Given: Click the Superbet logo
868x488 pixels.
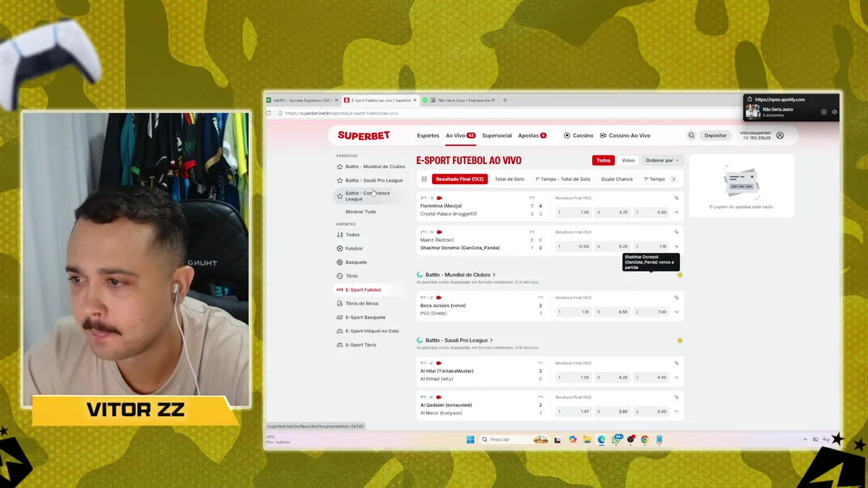Looking at the screenshot, I should point(363,136).
